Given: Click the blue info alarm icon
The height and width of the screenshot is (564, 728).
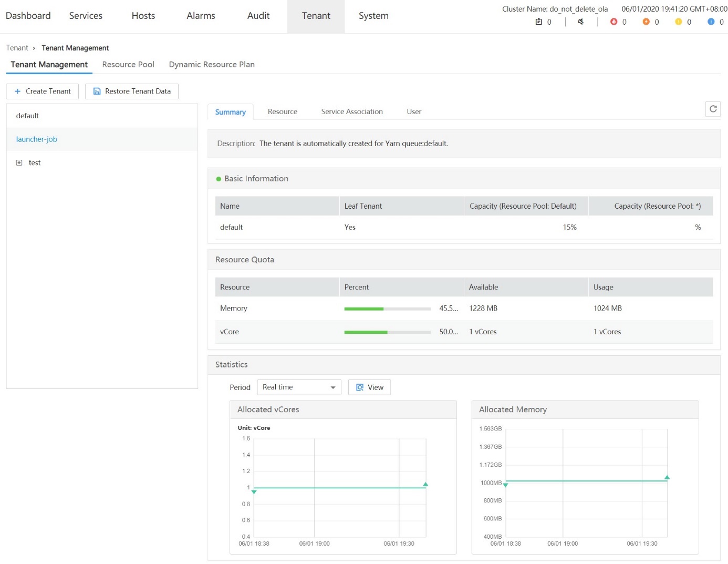Looking at the screenshot, I should 711,22.
